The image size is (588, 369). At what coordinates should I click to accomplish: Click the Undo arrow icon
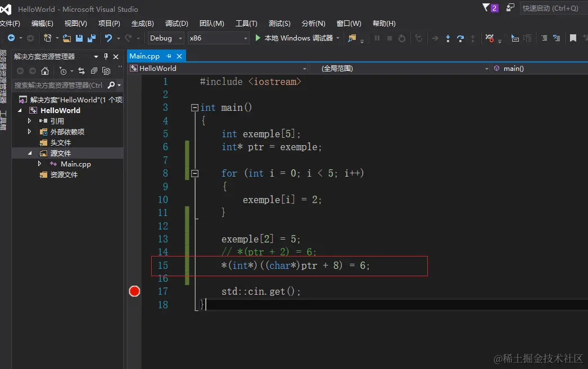108,38
